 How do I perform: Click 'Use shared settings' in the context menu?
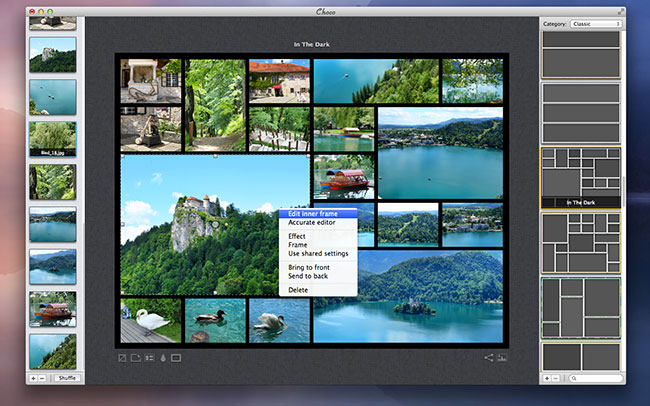317,253
